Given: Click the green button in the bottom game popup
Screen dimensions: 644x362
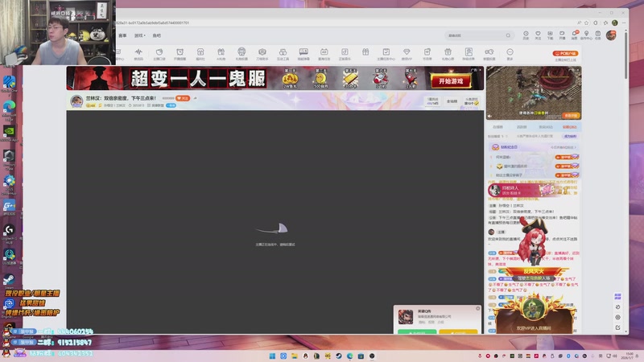Looking at the screenshot, I should point(417,331).
